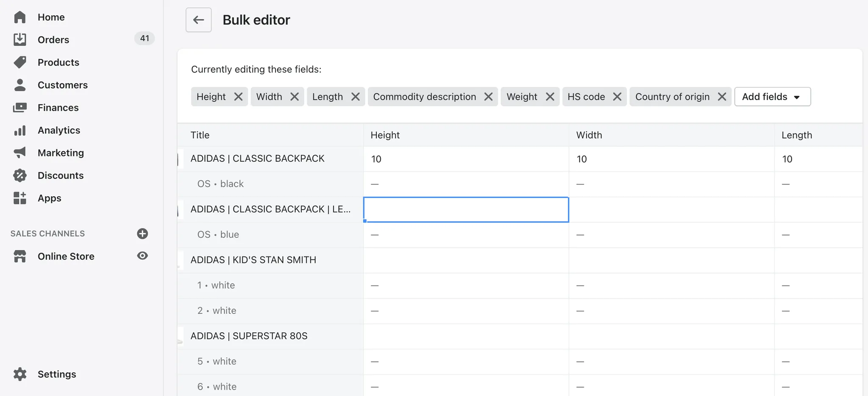Viewport: 868px width, 396px height.
Task: Remove the Height field chip
Action: (238, 97)
